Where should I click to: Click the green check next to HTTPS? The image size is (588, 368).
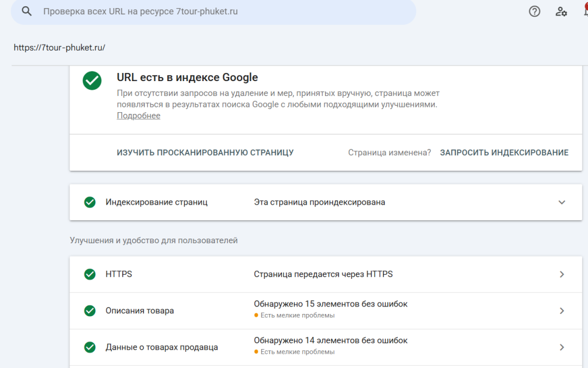[90, 274]
